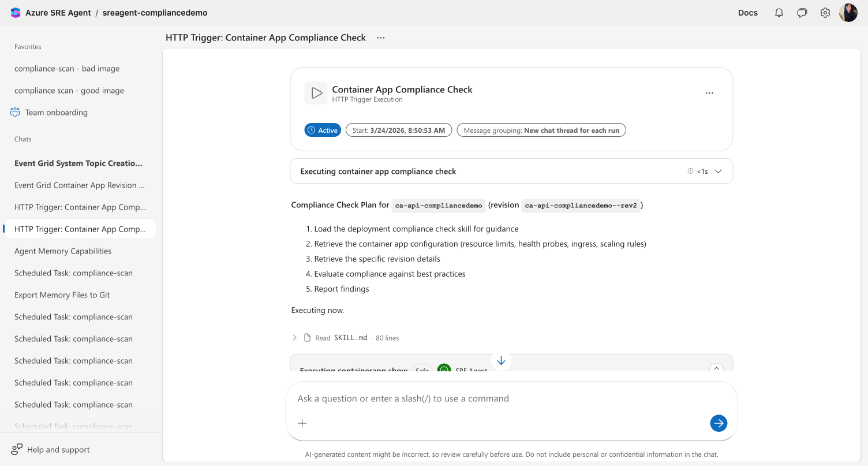Open the Agent Memory Capabilities chat

pos(63,251)
